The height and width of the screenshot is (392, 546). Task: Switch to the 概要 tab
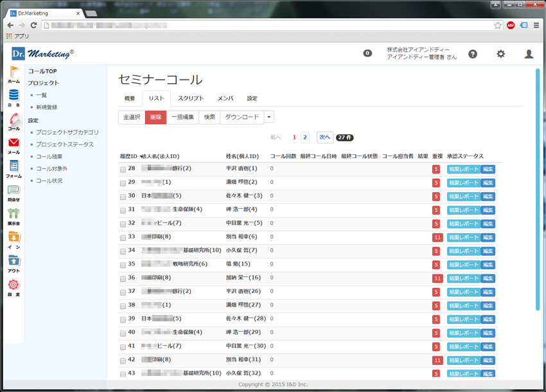(x=130, y=98)
